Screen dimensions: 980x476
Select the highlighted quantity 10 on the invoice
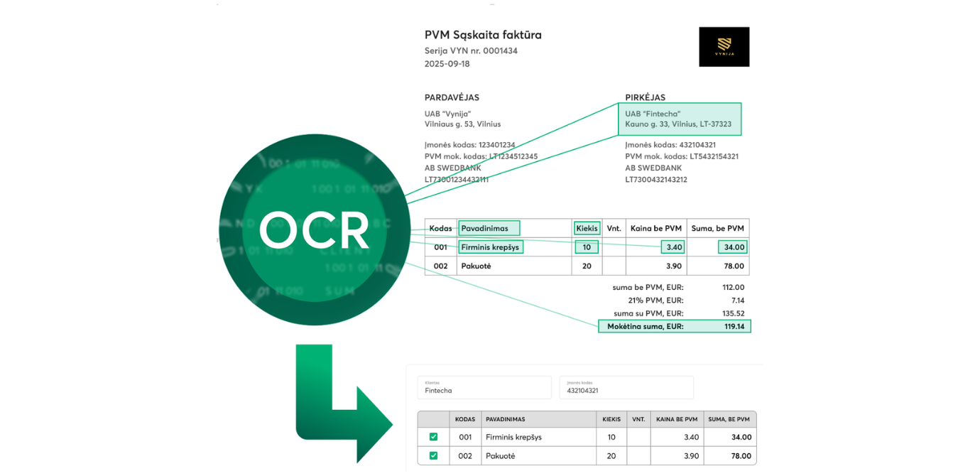coord(587,247)
